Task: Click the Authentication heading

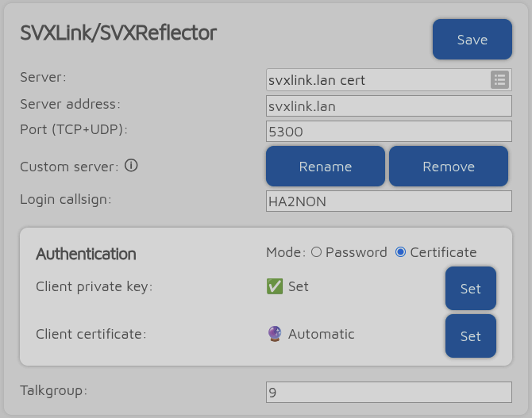Action: pos(86,254)
